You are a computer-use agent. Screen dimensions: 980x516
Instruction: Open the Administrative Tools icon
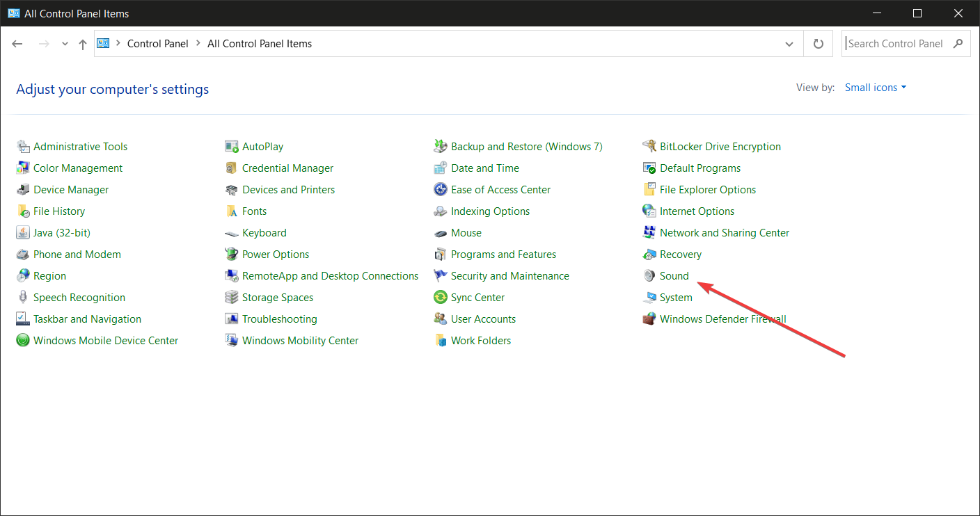tap(23, 147)
